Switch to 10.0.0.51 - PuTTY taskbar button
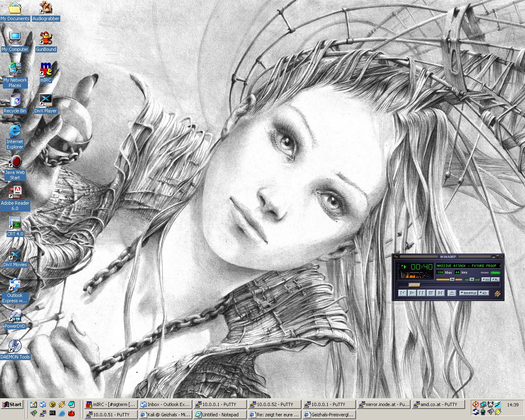Viewport: 525px width, 420px height. pos(110,415)
